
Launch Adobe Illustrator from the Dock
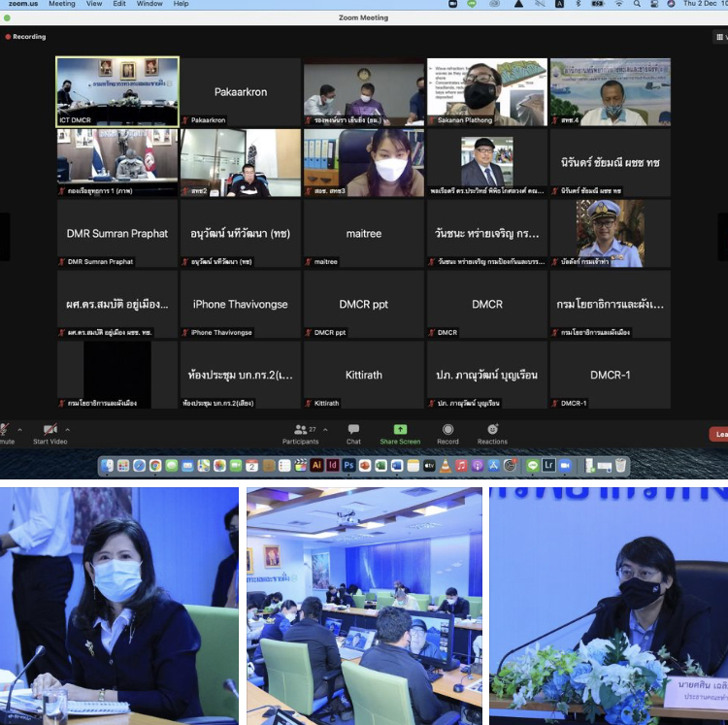pyautogui.click(x=316, y=466)
